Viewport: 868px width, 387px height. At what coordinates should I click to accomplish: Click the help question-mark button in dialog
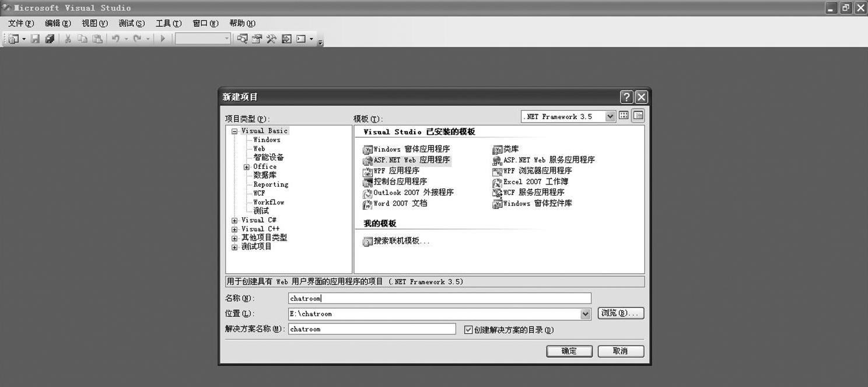pyautogui.click(x=626, y=97)
